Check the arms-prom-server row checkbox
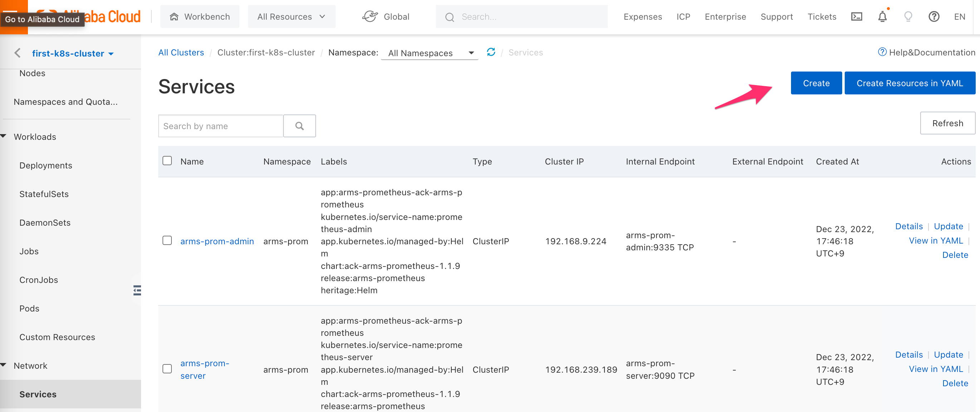The image size is (980, 412). point(167,369)
